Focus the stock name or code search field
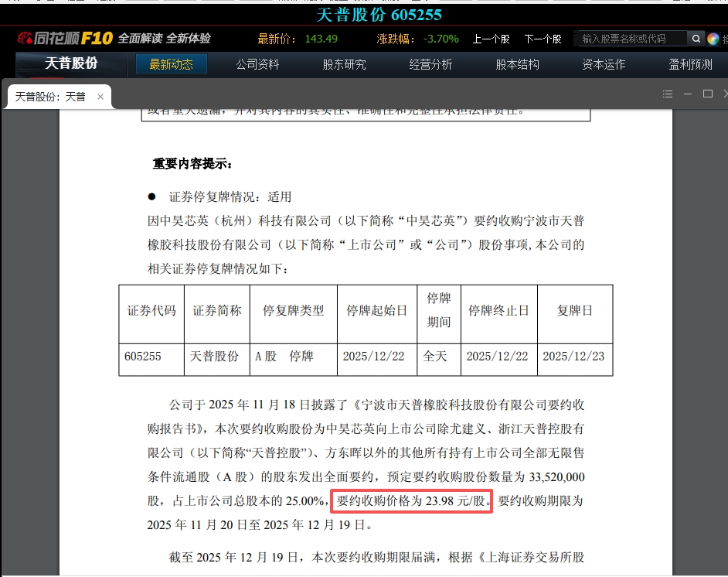728x577 pixels. (x=631, y=39)
